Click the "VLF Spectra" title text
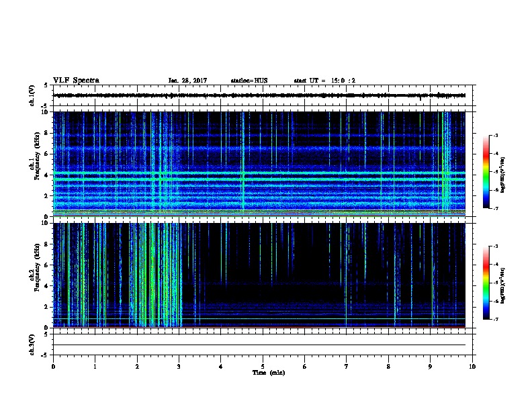Image resolution: width=532 pixels, height=411 pixels. coord(76,81)
